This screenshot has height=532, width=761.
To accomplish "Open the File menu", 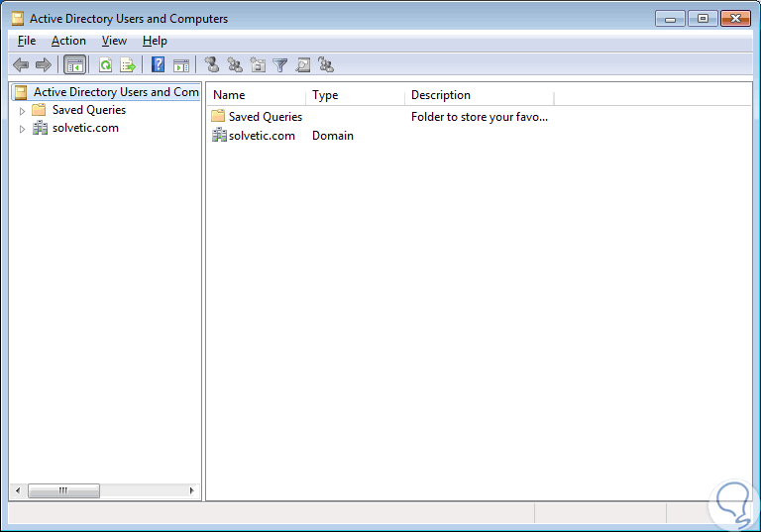I will tap(27, 41).
